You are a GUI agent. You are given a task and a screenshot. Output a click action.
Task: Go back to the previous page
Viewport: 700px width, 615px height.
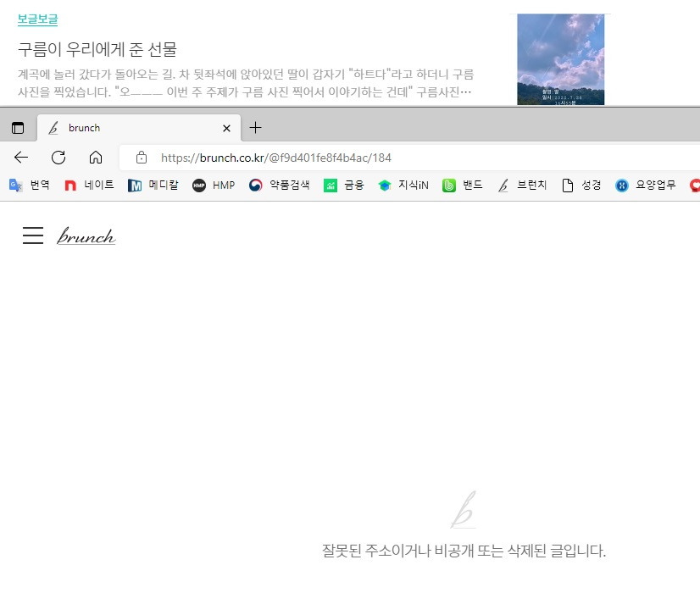pyautogui.click(x=21, y=158)
